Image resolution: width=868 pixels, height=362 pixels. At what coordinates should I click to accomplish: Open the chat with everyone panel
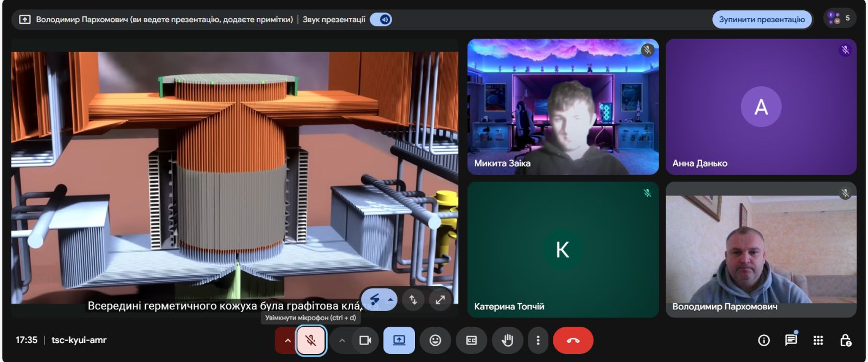[x=791, y=340]
